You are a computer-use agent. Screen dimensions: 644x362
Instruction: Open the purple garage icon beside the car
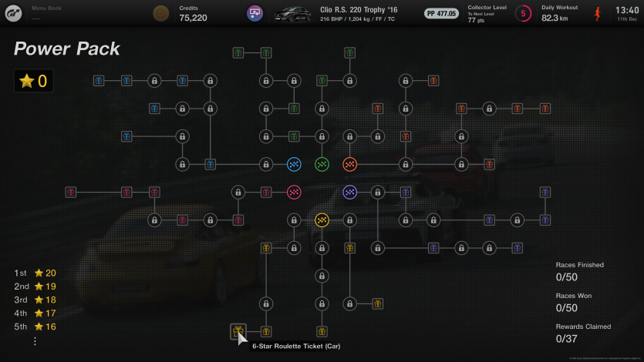255,13
